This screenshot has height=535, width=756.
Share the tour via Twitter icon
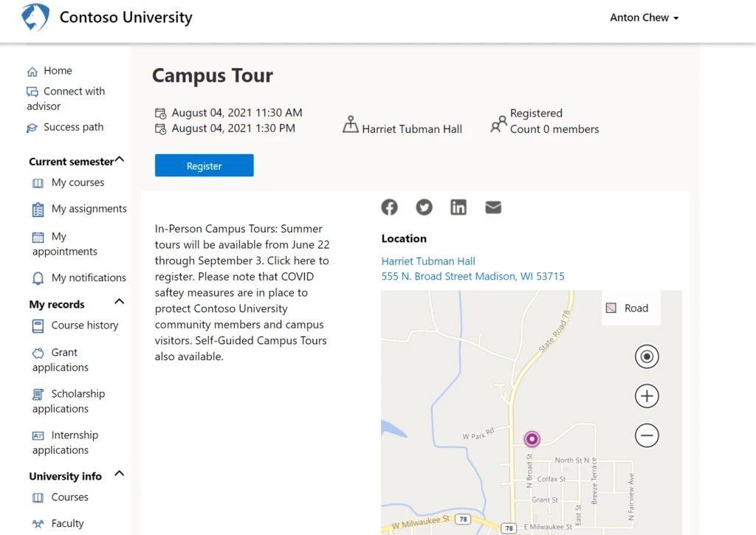click(x=424, y=207)
